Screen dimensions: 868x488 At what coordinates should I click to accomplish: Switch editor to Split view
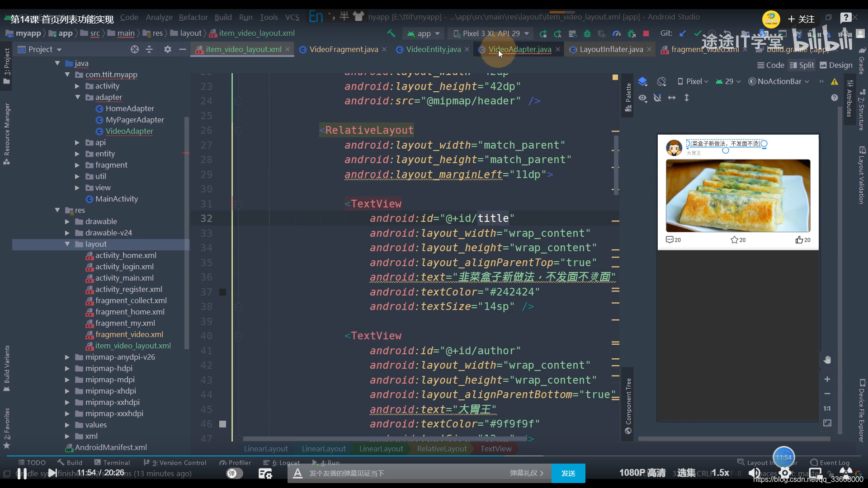pos(802,65)
